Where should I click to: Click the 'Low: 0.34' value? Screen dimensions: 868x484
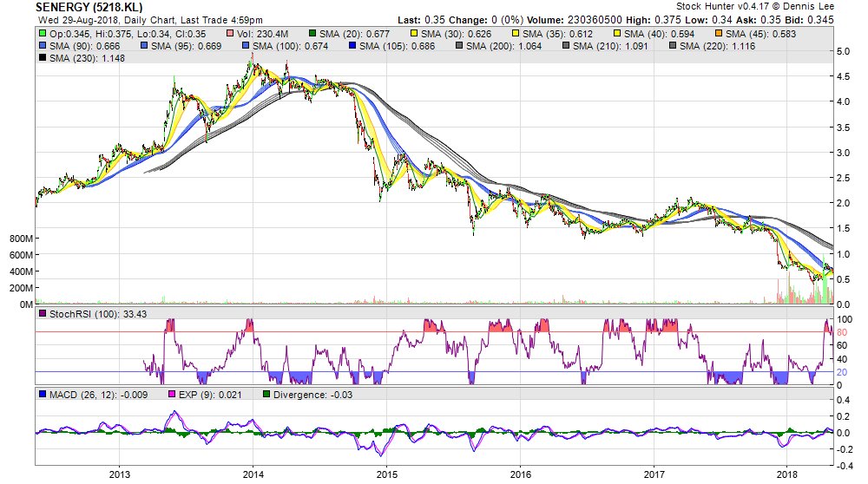coord(708,20)
